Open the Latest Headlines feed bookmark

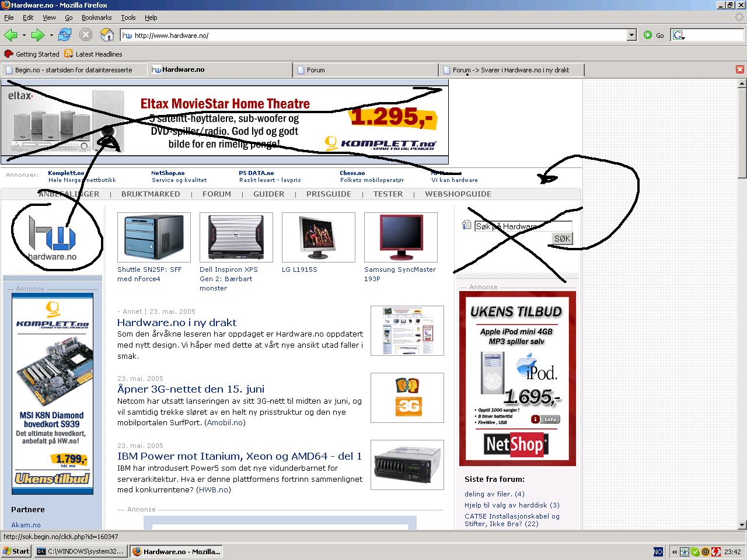tap(93, 54)
